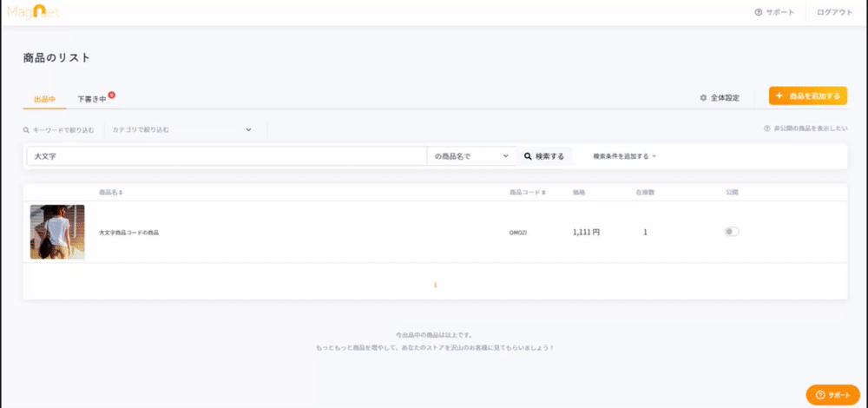Viewport: 868px width, 408px height.
Task: Click the Magnet logo
Action: 33,11
